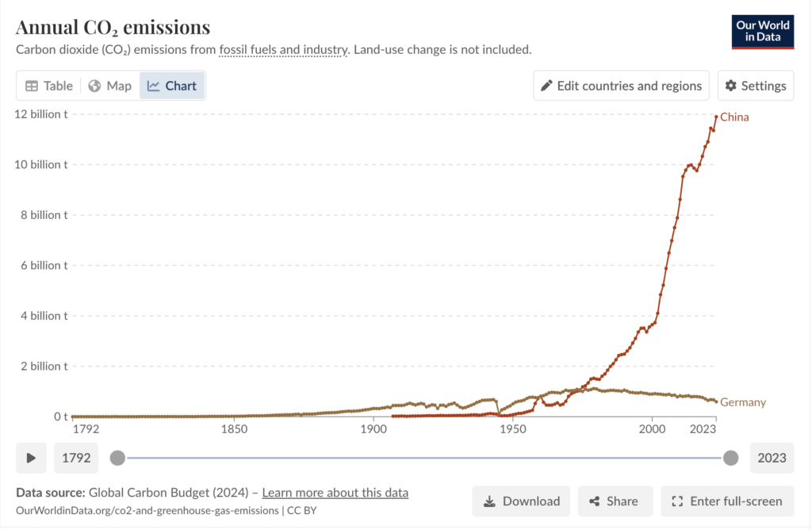Click the 1792 start year box

point(77,458)
